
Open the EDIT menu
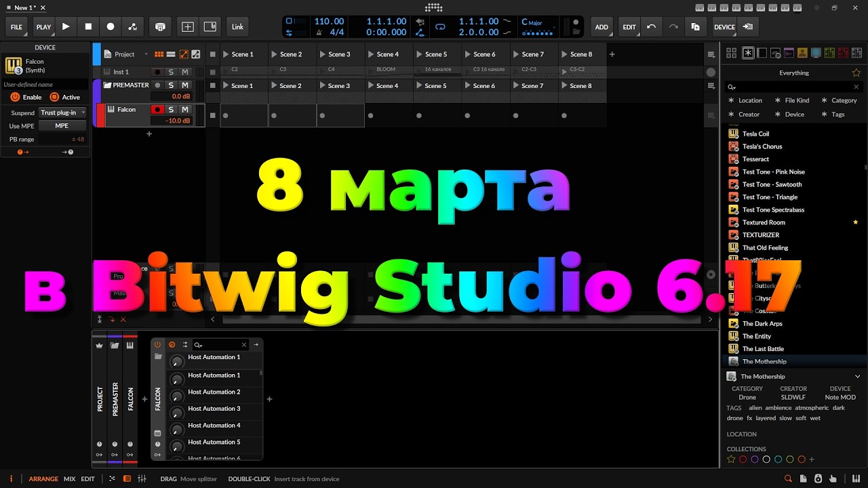tap(629, 27)
